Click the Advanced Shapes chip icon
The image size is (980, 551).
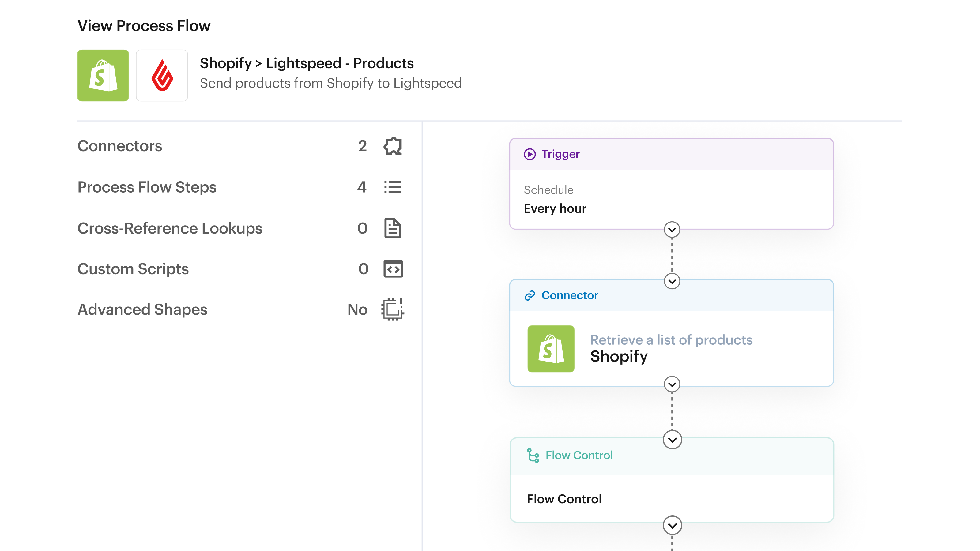point(393,309)
